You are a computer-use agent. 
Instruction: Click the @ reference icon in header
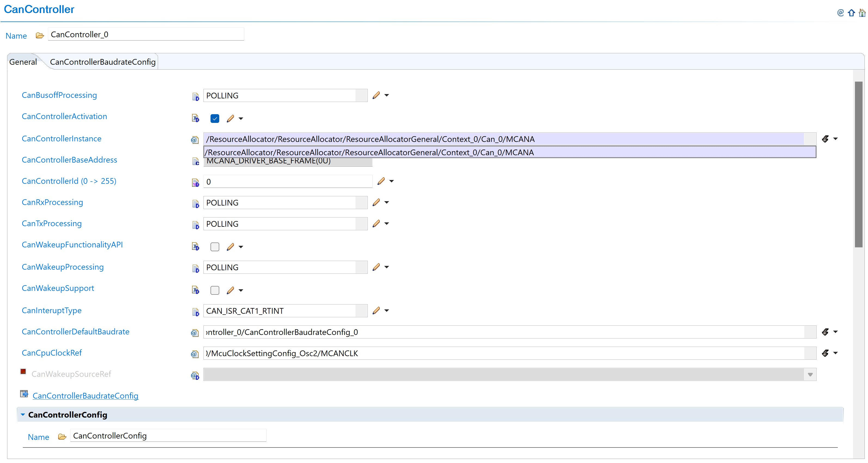point(840,13)
